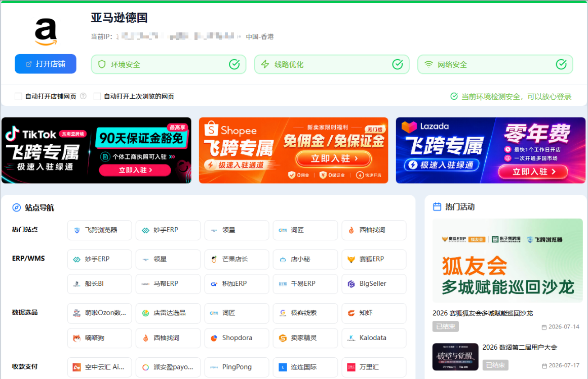Open 飞跨浏览器 site link
The width and height of the screenshot is (588, 379).
pyautogui.click(x=99, y=230)
